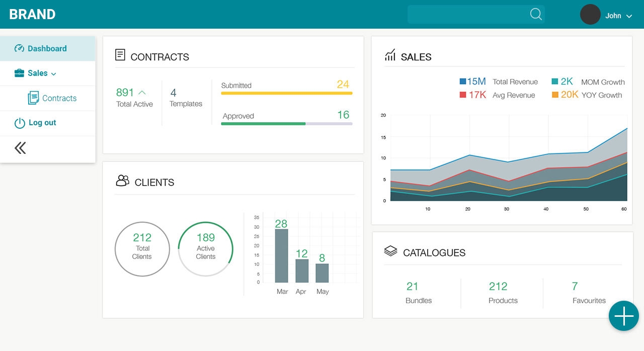Select Contracts in the sidebar submenu

(x=59, y=98)
